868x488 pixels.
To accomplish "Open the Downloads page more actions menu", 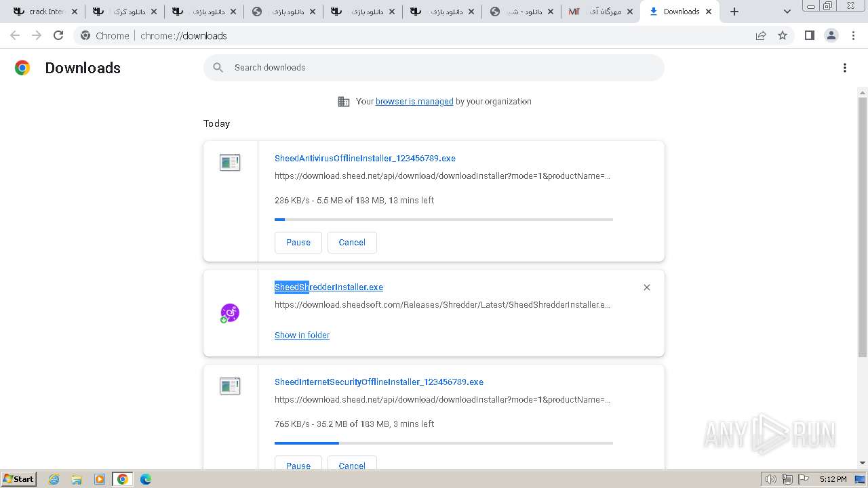I will 845,68.
